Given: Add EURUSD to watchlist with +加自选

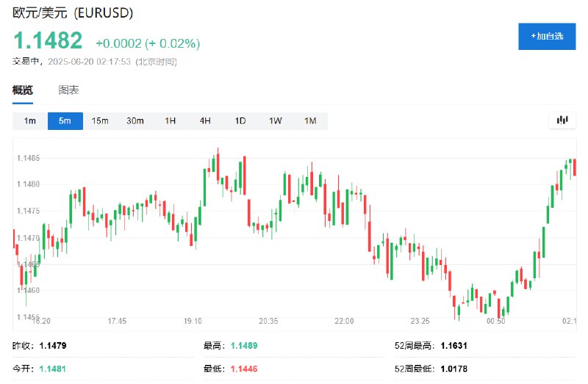Looking at the screenshot, I should click(547, 36).
